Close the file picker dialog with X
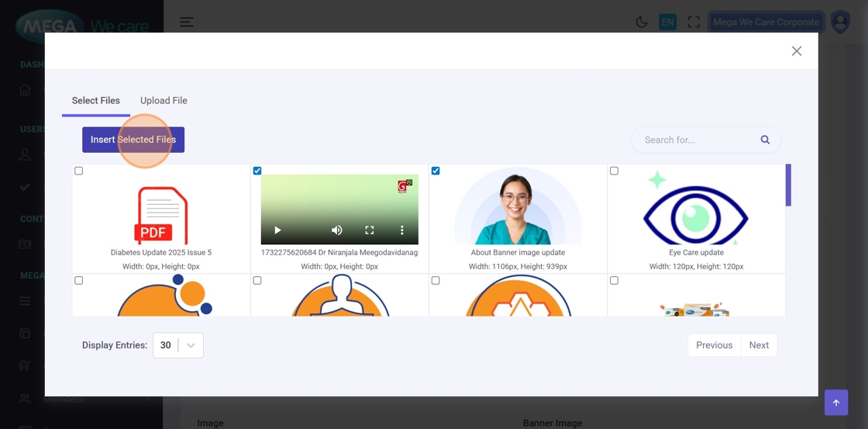Screen dimensions: 868x429 (x=796, y=51)
